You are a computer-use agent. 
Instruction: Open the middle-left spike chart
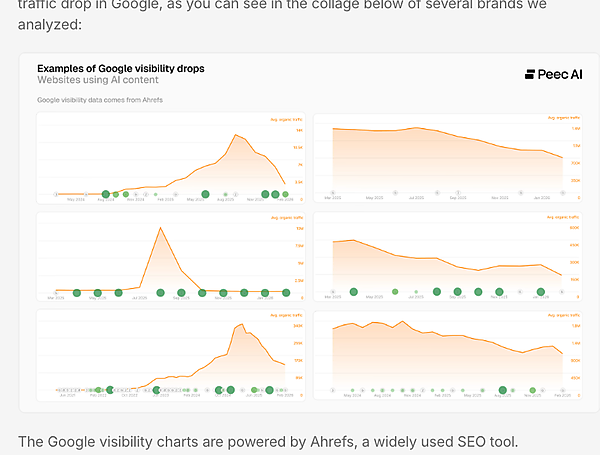point(170,256)
